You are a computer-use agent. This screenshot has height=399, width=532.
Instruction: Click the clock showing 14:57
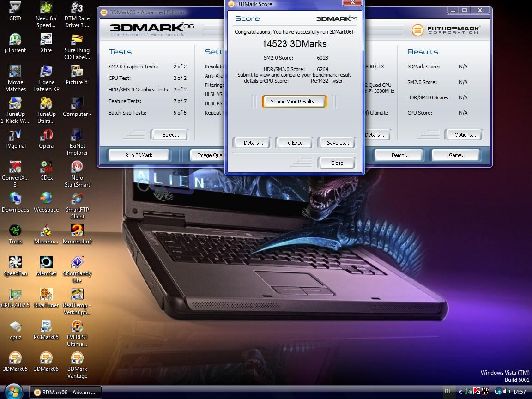(x=519, y=392)
